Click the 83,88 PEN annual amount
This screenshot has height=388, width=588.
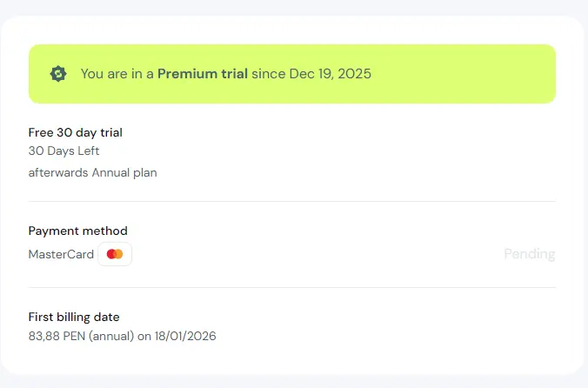57,336
